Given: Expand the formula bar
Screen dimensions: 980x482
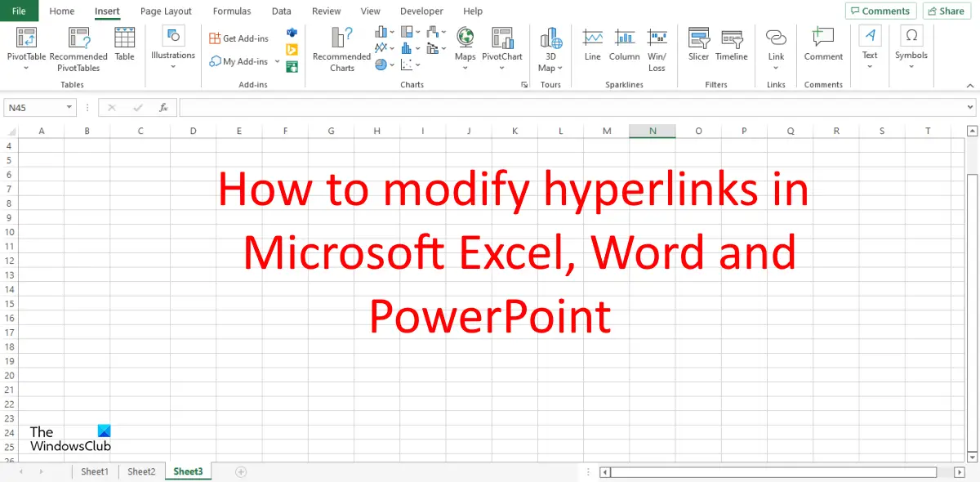Looking at the screenshot, I should coord(970,107).
